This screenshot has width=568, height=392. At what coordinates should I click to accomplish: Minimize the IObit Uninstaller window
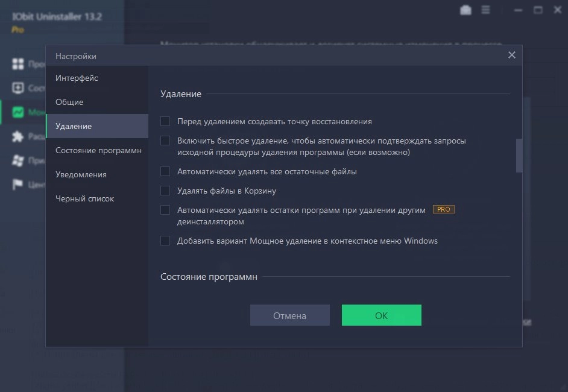tap(519, 10)
